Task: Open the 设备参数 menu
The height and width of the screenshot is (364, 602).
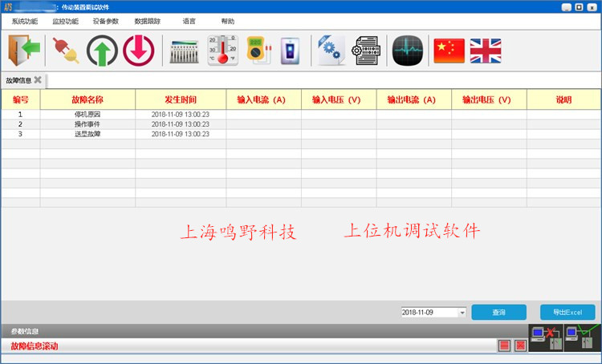Action: (106, 22)
